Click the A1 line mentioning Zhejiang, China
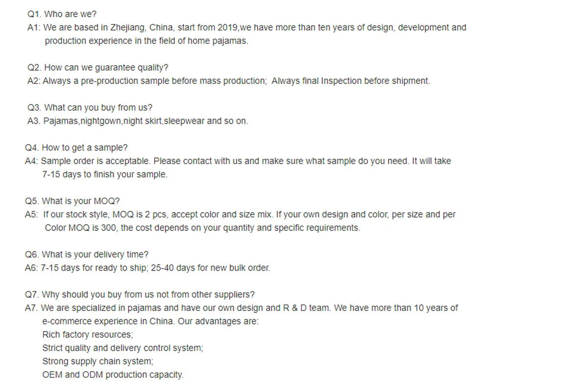 click(246, 28)
